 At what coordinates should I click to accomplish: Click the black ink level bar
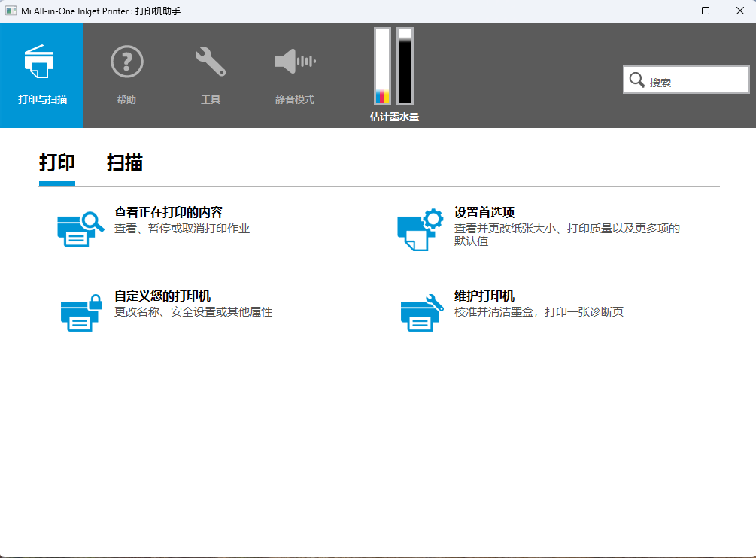pos(405,66)
